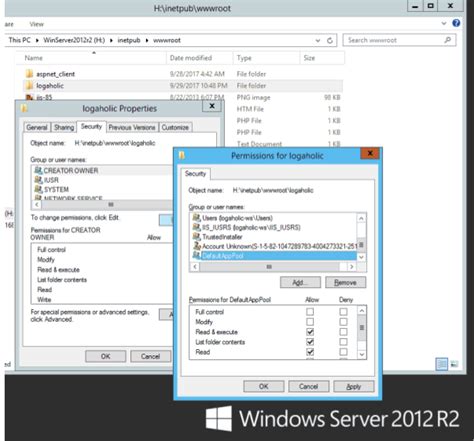Switch to Previous Versions tab

pos(132,127)
